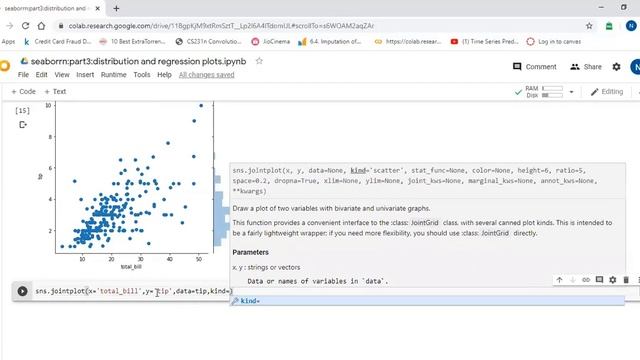Viewport: 640px width, 360px height.
Task: Move cell down with arrow icon
Action: (x=572, y=280)
